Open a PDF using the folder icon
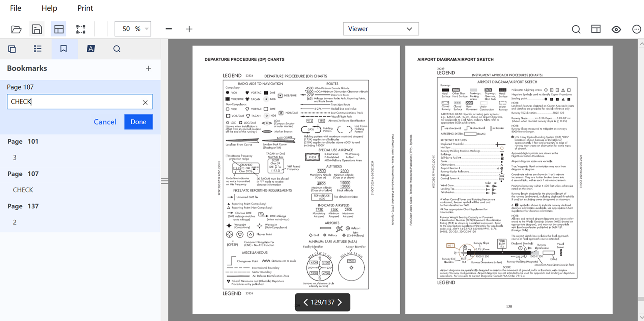 (16, 29)
